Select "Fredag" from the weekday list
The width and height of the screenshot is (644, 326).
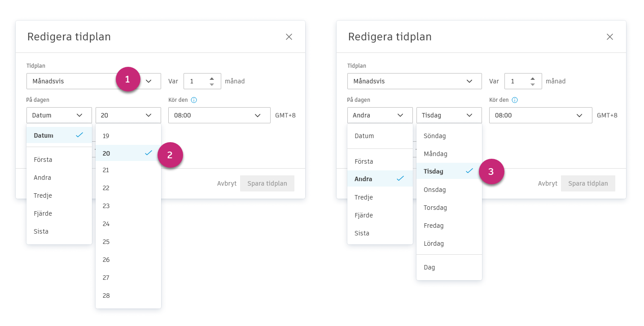click(434, 226)
